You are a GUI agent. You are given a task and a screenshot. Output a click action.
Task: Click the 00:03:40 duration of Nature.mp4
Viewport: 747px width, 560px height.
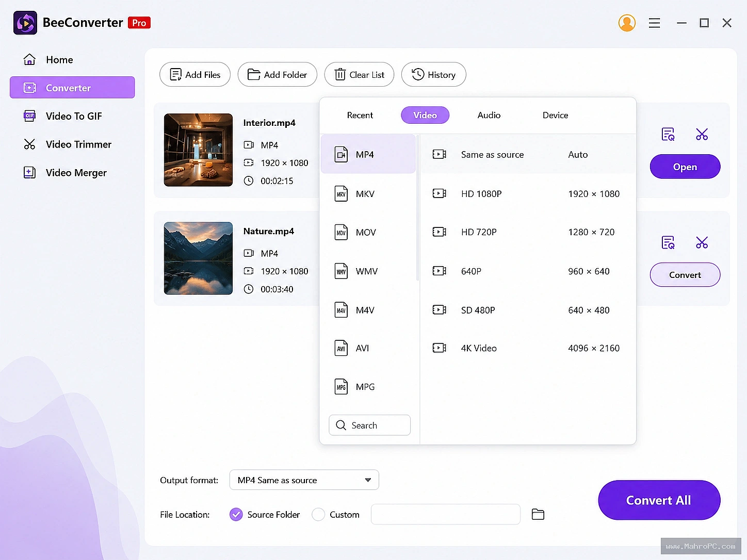click(277, 289)
